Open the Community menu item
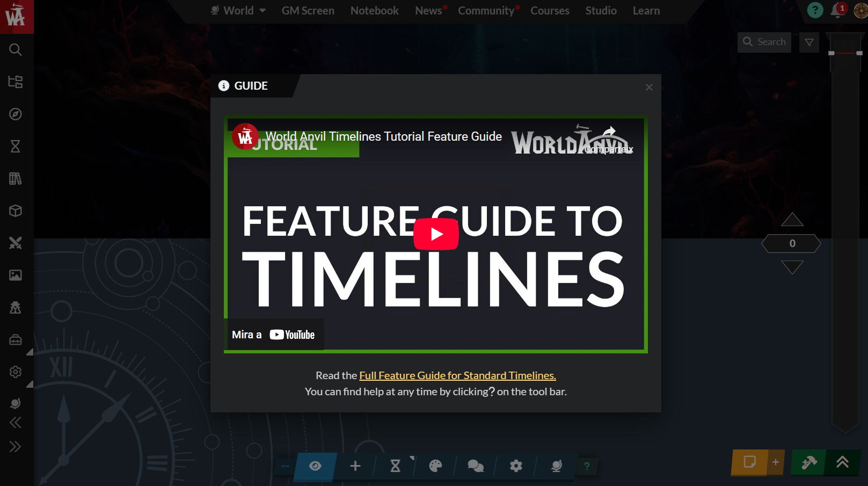Image resolution: width=868 pixels, height=486 pixels. 486,11
